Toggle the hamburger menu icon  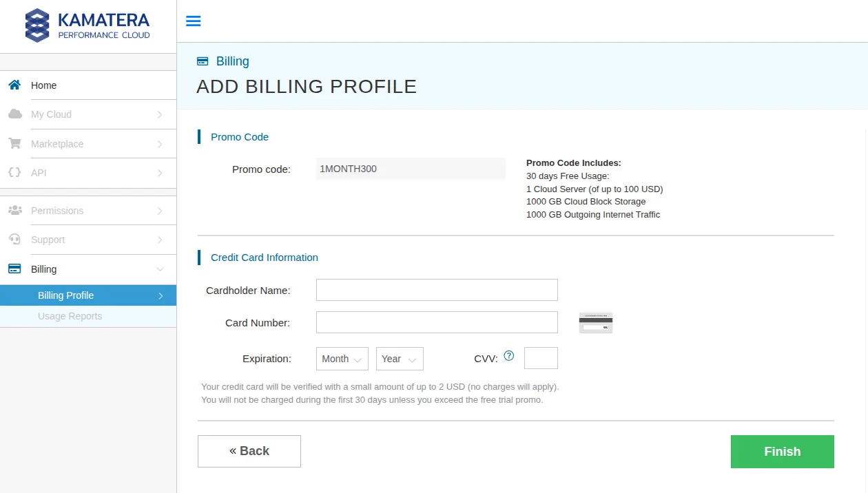[x=194, y=21]
